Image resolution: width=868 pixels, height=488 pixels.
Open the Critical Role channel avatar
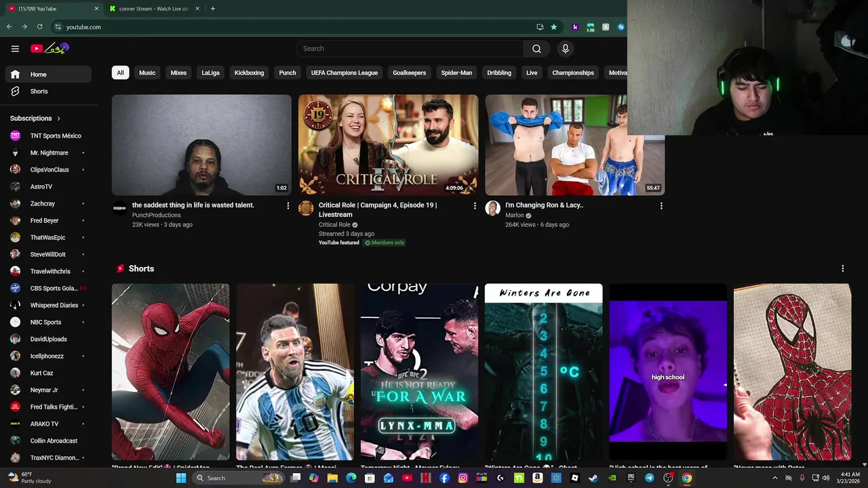pos(306,208)
